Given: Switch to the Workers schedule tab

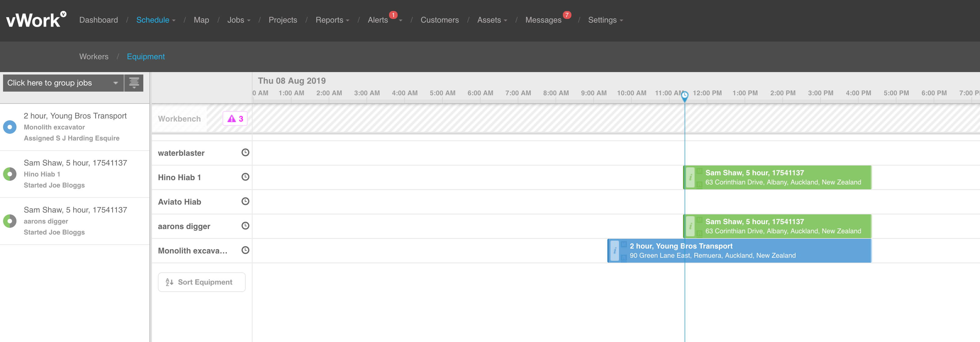Looking at the screenshot, I should pyautogui.click(x=94, y=56).
